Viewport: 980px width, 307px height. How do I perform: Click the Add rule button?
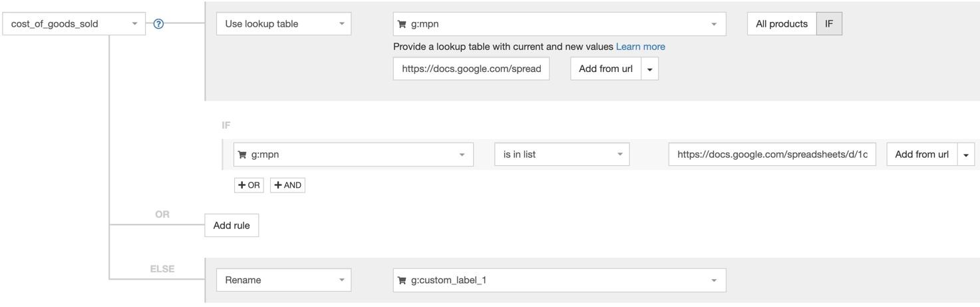pos(232,226)
